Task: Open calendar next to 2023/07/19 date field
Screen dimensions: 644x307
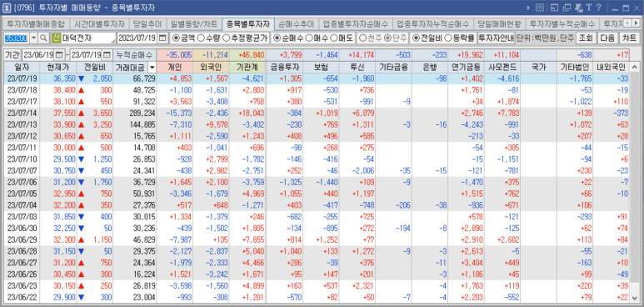Action: pos(162,38)
